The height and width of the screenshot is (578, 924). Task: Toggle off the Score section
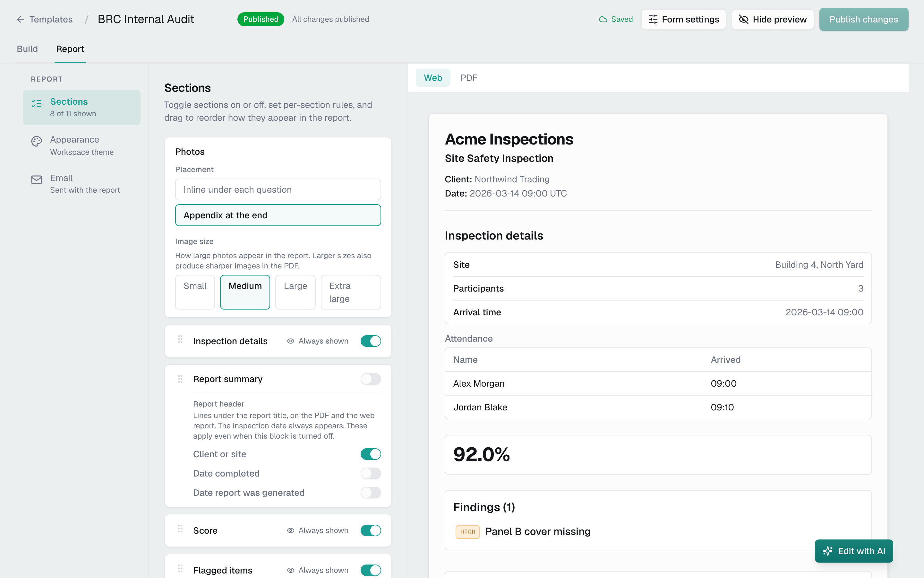[x=371, y=530]
